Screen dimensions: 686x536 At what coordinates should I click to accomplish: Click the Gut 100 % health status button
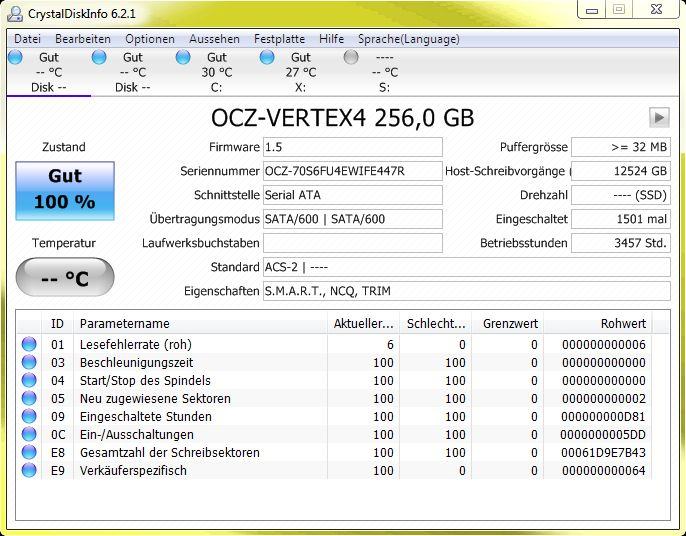tap(65, 191)
